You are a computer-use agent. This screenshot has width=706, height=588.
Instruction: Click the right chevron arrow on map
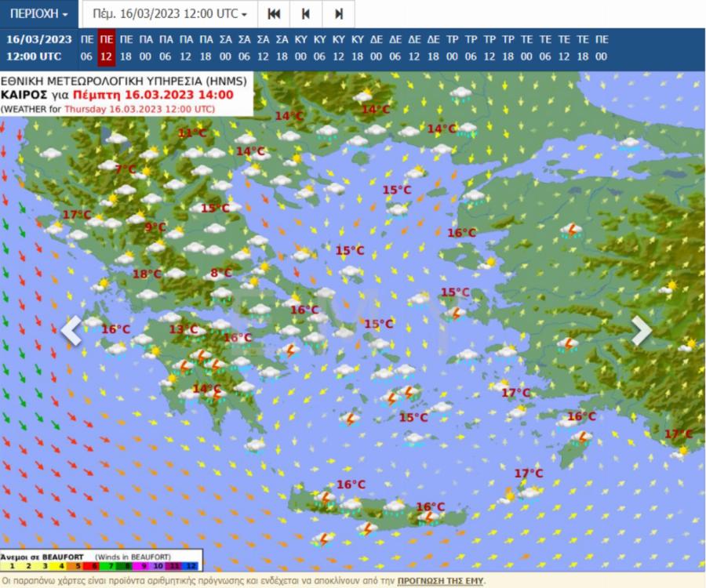pos(641,331)
